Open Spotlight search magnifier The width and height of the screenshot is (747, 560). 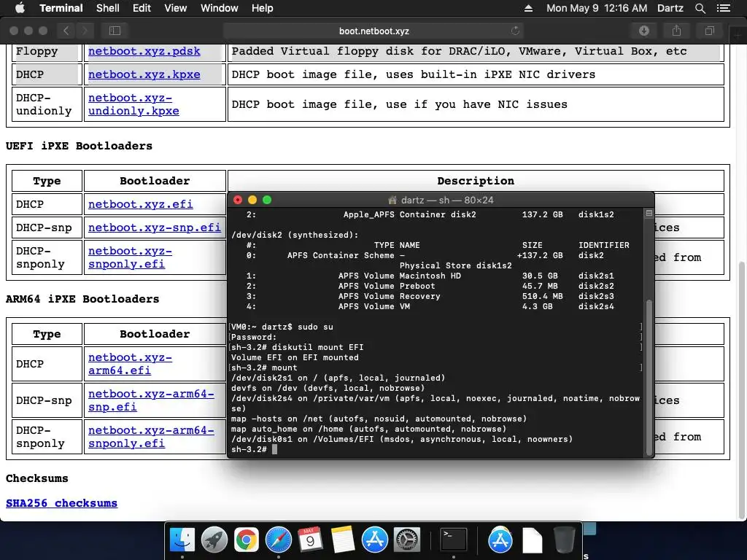tap(700, 8)
